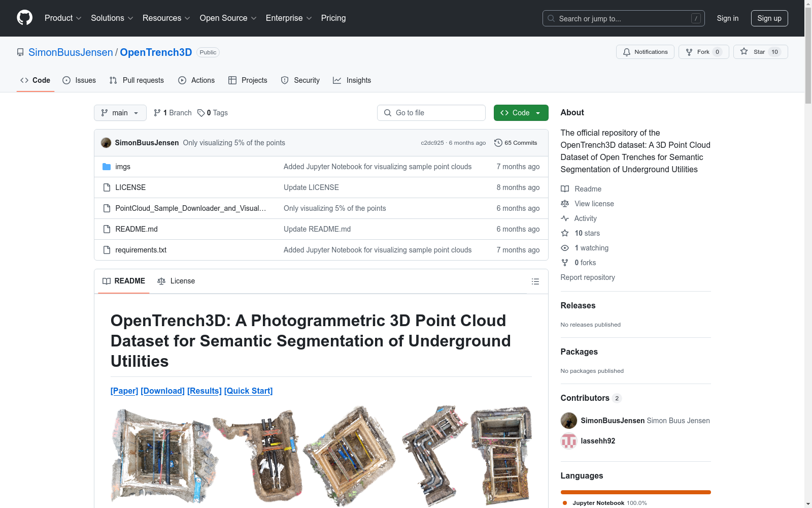Screen dimensions: 812x508
Task: Open the Pricing page link
Action: coord(333,18)
